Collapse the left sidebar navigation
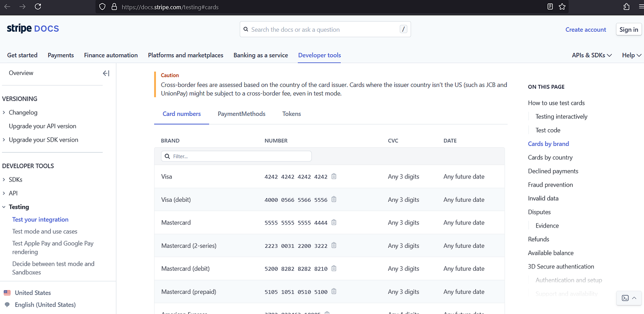644x314 pixels. coord(106,73)
